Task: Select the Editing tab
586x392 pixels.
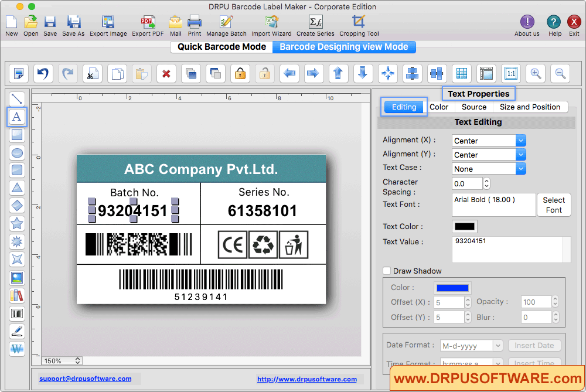Action: [404, 107]
